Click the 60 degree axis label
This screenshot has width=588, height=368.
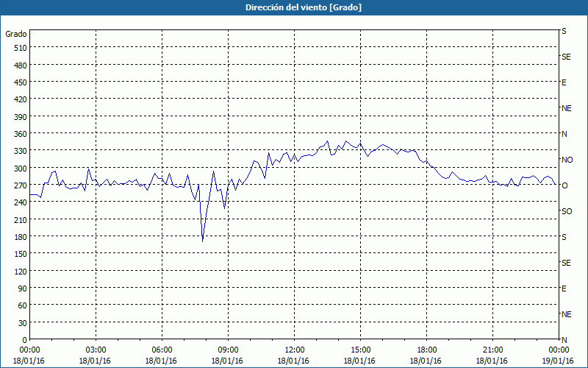(23, 305)
